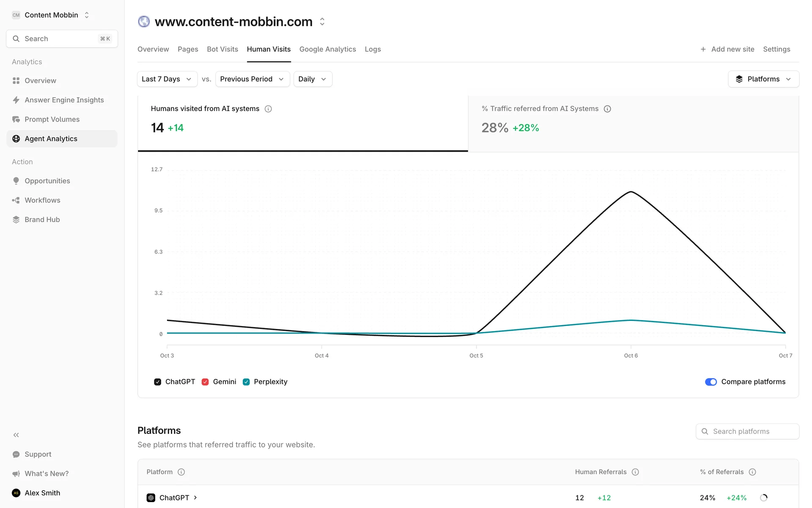Click the Workflows sidebar icon
The image size is (812, 508).
(16, 200)
